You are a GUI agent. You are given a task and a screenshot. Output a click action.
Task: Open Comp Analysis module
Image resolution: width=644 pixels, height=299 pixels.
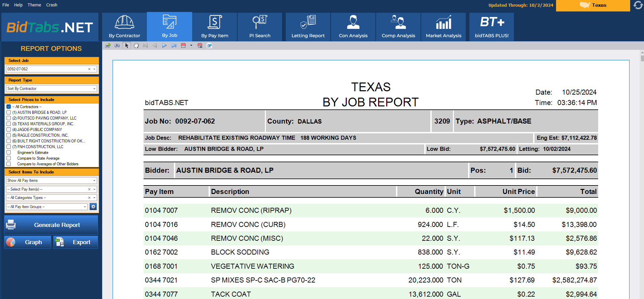398,27
